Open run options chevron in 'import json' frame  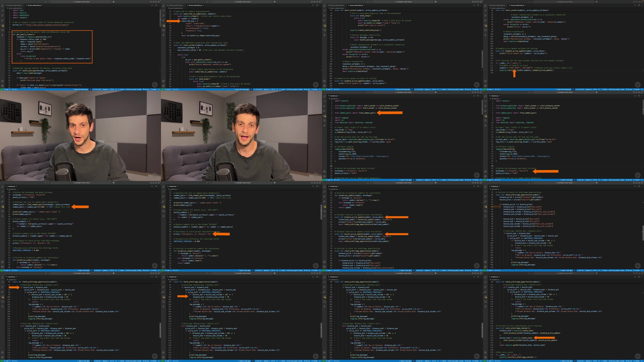pyautogui.click(x=154, y=5)
